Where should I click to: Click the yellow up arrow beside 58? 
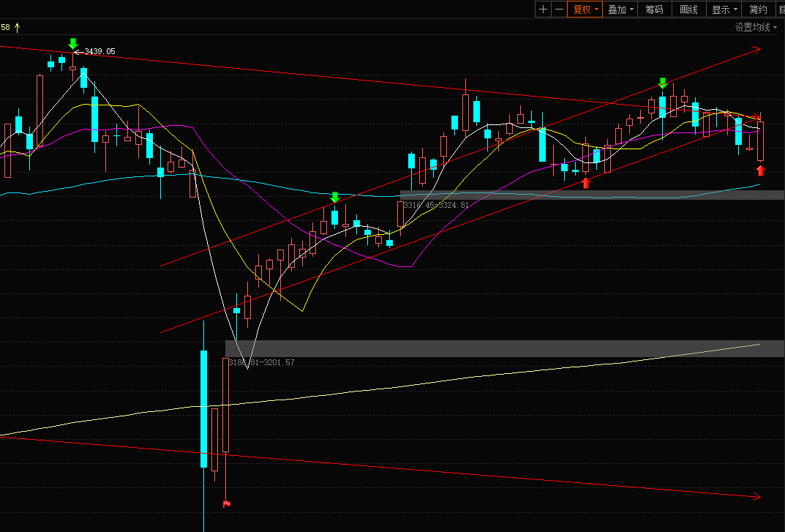pyautogui.click(x=18, y=28)
